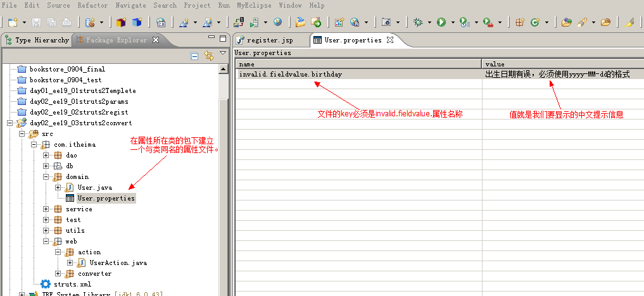Toggle Link with Editor in Package Explorer
The height and width of the screenshot is (296, 644).
(x=209, y=56)
